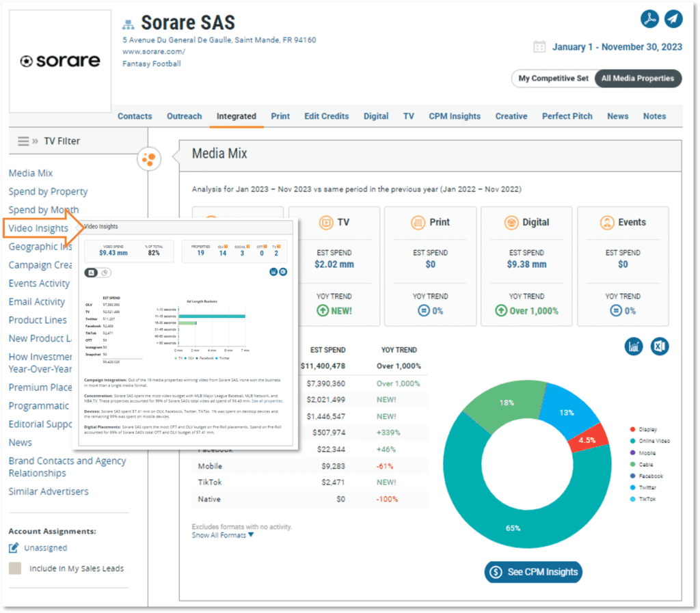Click the green up arrow in TV YOY trend

[323, 310]
